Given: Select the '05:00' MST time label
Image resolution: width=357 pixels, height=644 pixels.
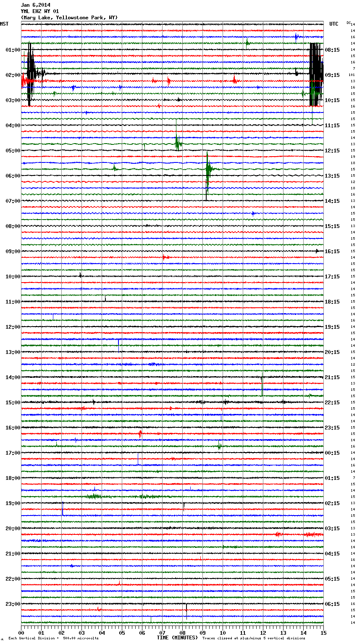Looking at the screenshot, I should pos(13,151).
